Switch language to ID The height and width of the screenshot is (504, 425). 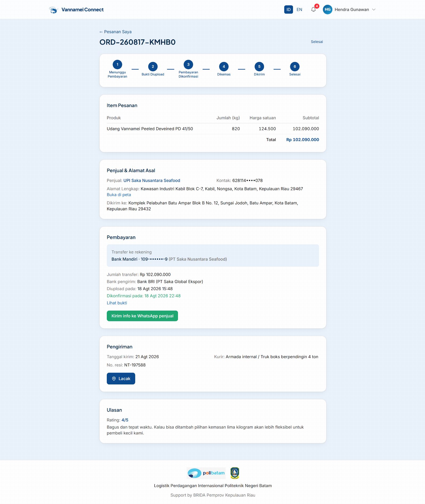pyautogui.click(x=288, y=10)
